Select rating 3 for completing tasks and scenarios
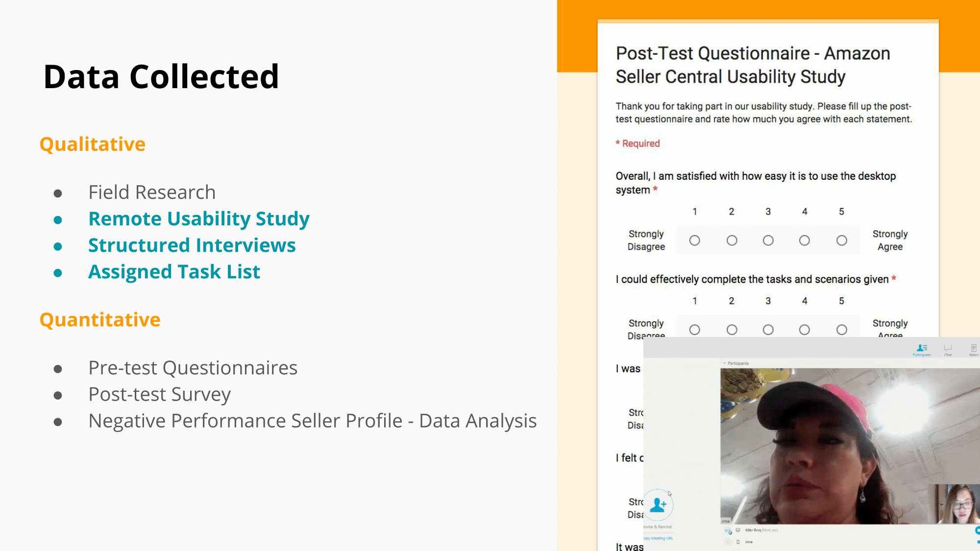 [768, 330]
